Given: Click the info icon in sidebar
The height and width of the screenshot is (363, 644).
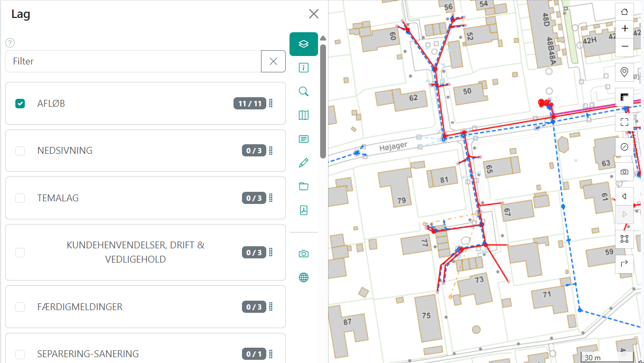Looking at the screenshot, I should click(304, 68).
